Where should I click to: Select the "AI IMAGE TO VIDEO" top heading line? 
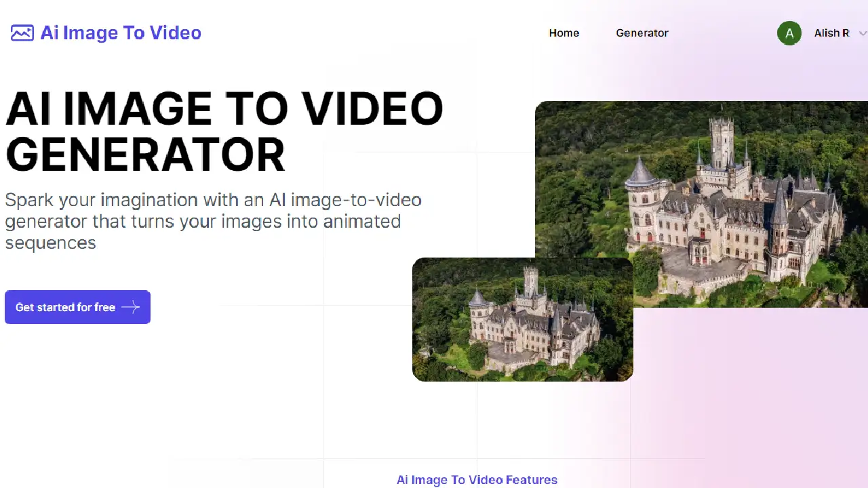[224, 108]
